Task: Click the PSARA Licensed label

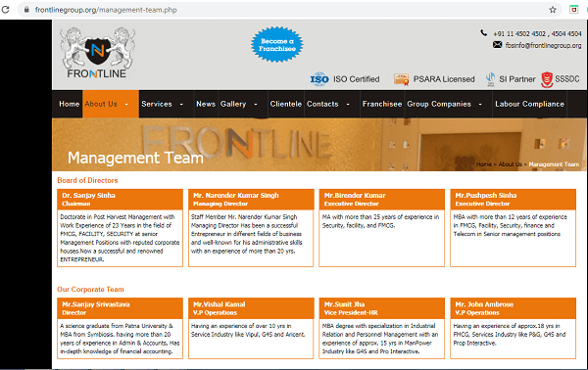Action: tap(444, 79)
